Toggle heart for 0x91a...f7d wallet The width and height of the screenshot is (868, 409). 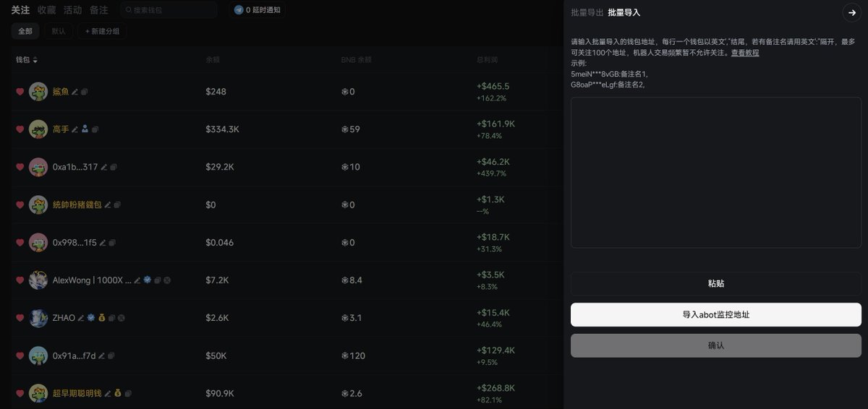20,356
